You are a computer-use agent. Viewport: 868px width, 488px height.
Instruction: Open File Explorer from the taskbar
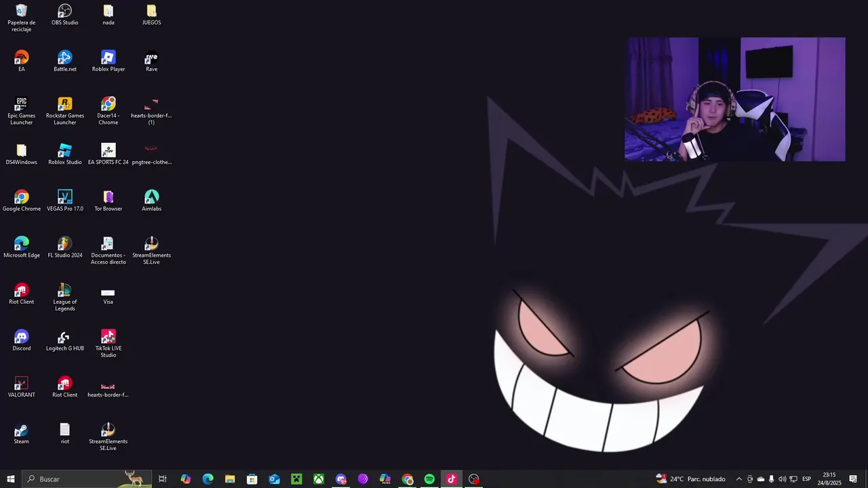(x=230, y=479)
